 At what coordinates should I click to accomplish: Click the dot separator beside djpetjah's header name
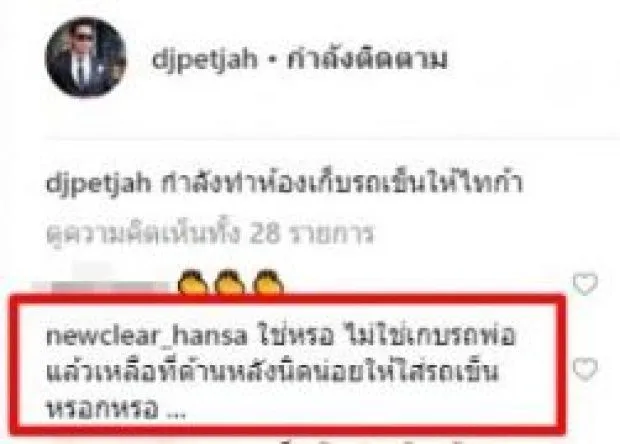272,60
